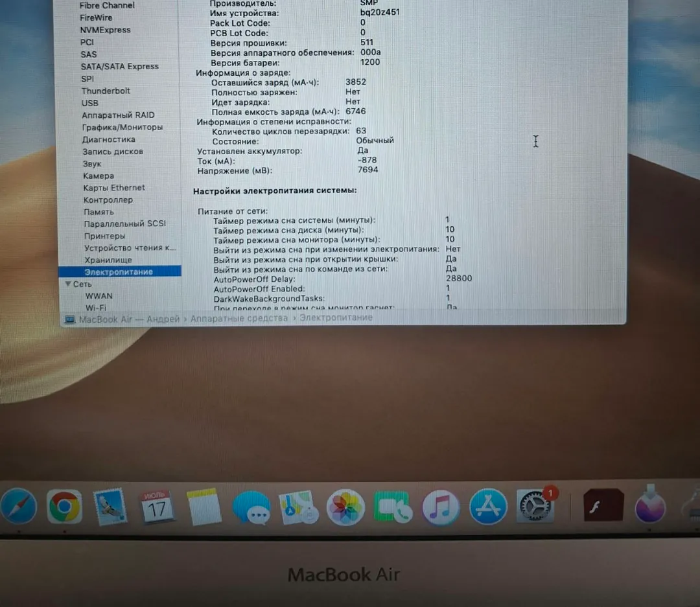700x607 pixels.
Task: Open the Calendar dock icon
Action: click(157, 507)
